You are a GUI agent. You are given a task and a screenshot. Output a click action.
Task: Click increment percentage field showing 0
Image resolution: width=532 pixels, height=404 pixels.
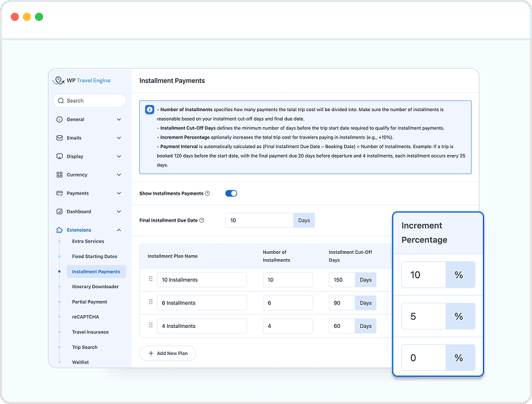click(x=424, y=358)
